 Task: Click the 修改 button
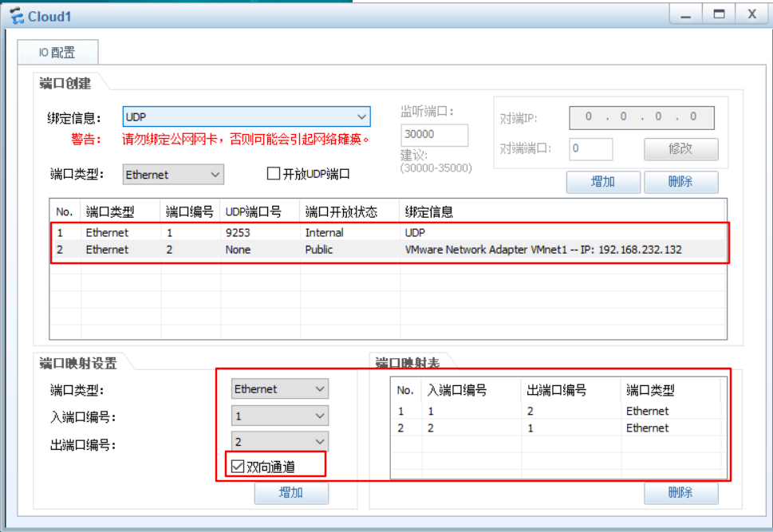680,148
